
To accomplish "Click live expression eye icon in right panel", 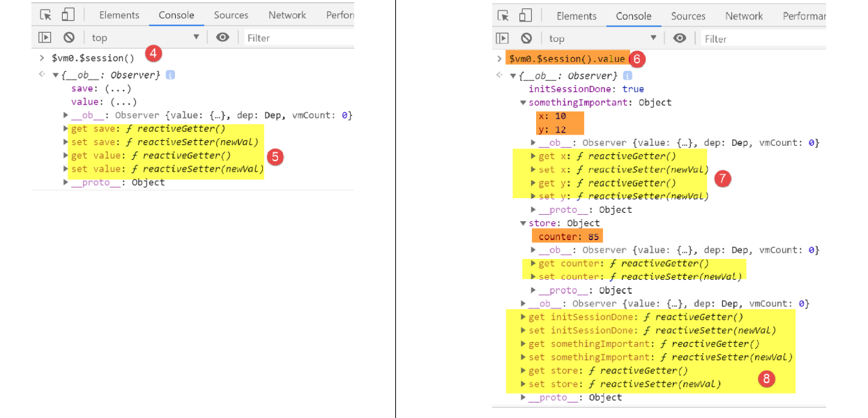I will pyautogui.click(x=680, y=38).
